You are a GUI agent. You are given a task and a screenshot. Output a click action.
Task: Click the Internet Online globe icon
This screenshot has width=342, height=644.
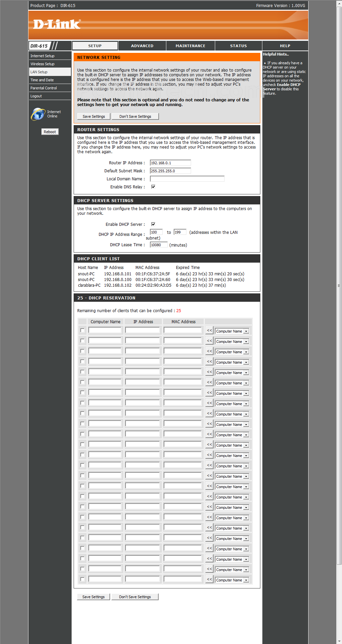tap(38, 114)
